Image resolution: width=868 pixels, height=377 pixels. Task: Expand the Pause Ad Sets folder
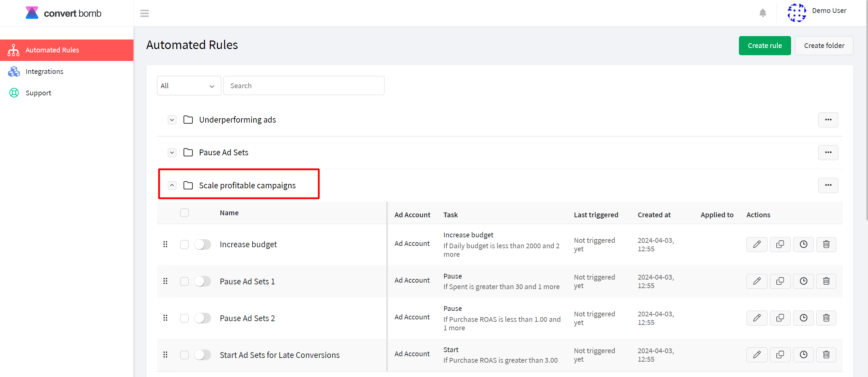[x=171, y=152]
